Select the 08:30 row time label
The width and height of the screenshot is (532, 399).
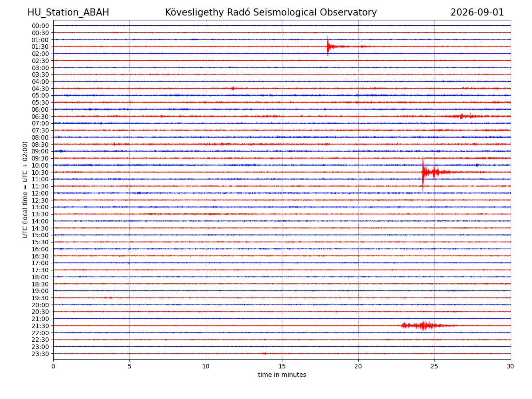[40, 145]
